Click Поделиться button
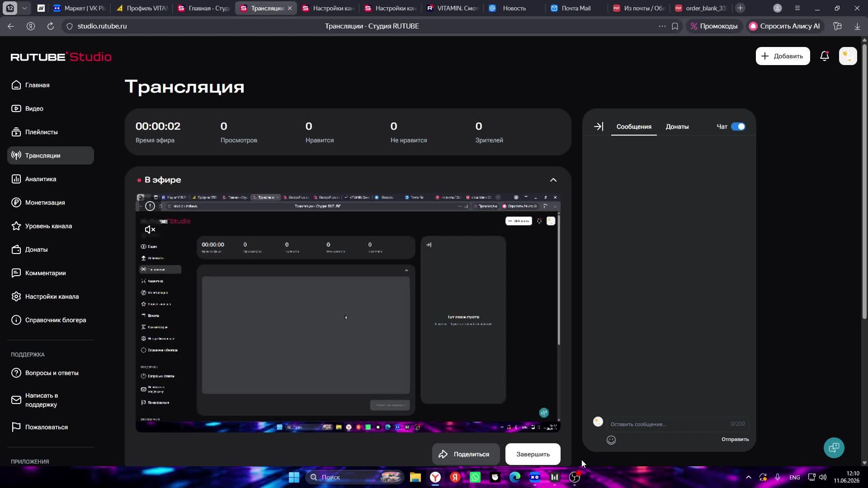The width and height of the screenshot is (868, 488). 466,454
